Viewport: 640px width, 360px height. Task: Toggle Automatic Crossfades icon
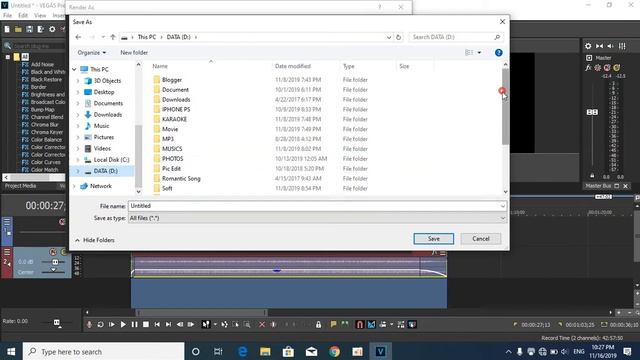pos(371,324)
